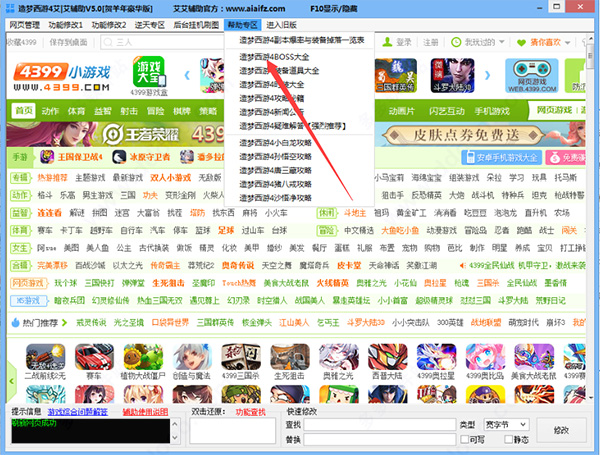Open the 网页管理 menu
Screen dimensions: 600x455
click(24, 25)
